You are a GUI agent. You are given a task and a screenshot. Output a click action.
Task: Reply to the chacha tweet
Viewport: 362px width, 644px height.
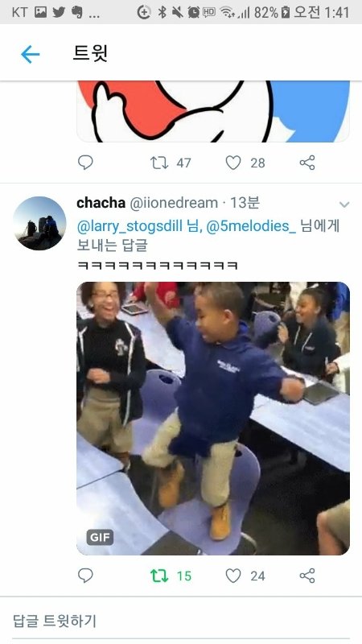point(85,576)
